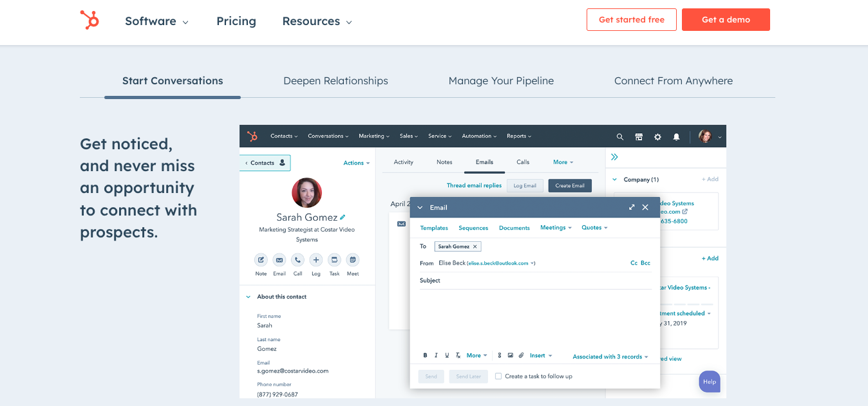Click the HubSpot sprocket logo in site header

coord(90,20)
